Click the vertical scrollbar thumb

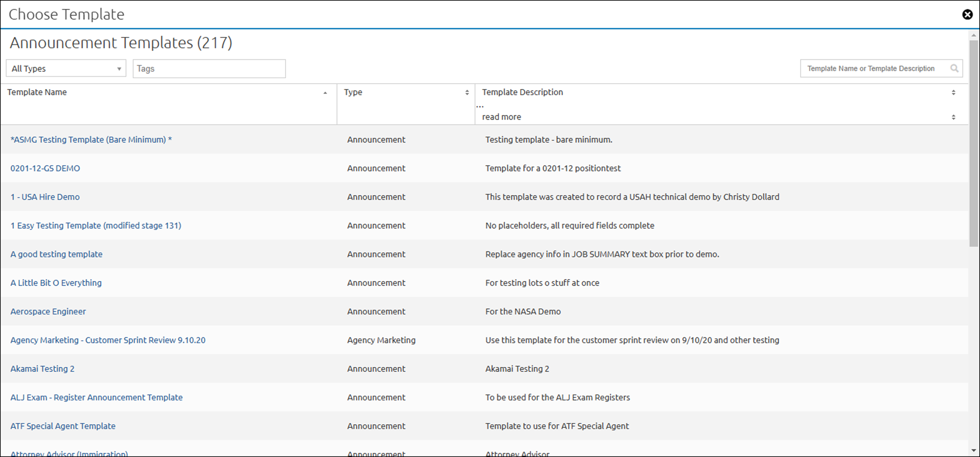974,143
